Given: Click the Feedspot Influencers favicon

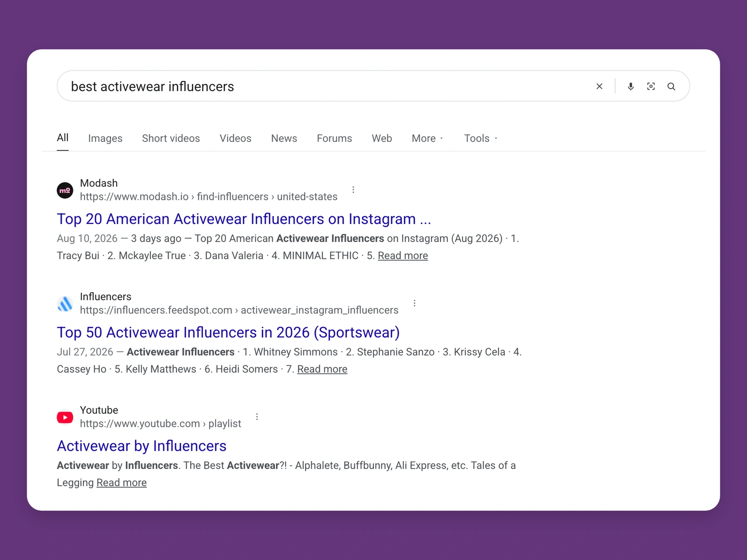Looking at the screenshot, I should (x=65, y=304).
